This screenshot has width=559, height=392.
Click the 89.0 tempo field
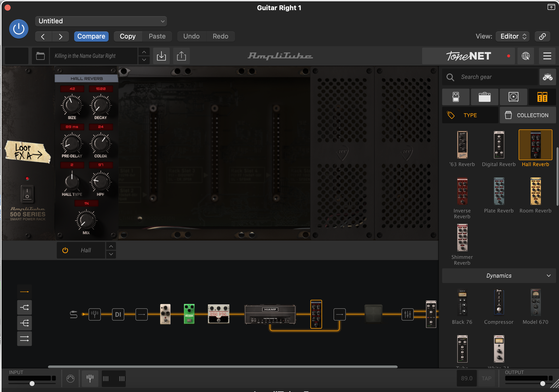pos(467,378)
